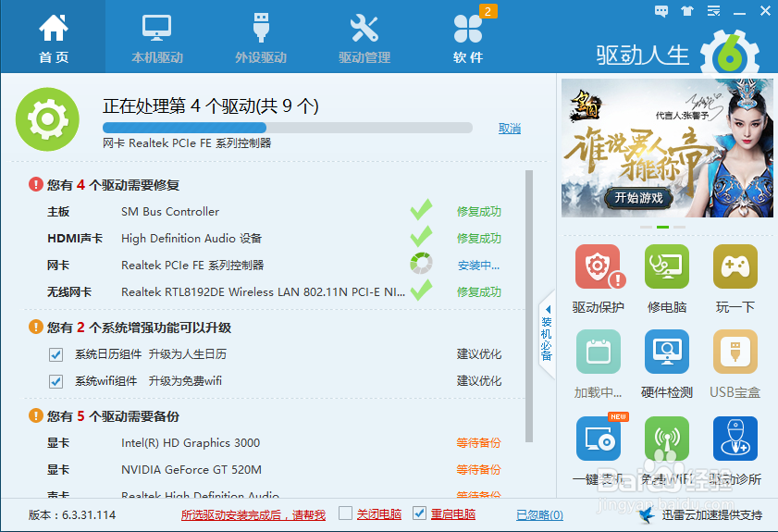Click the 安装中... status text
778x532 pixels.
click(479, 265)
